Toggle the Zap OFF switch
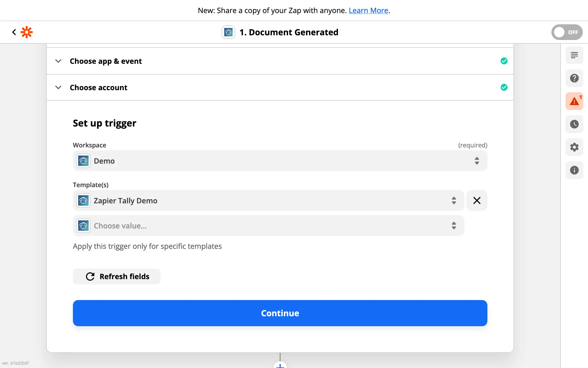This screenshot has width=588, height=368. click(x=567, y=32)
